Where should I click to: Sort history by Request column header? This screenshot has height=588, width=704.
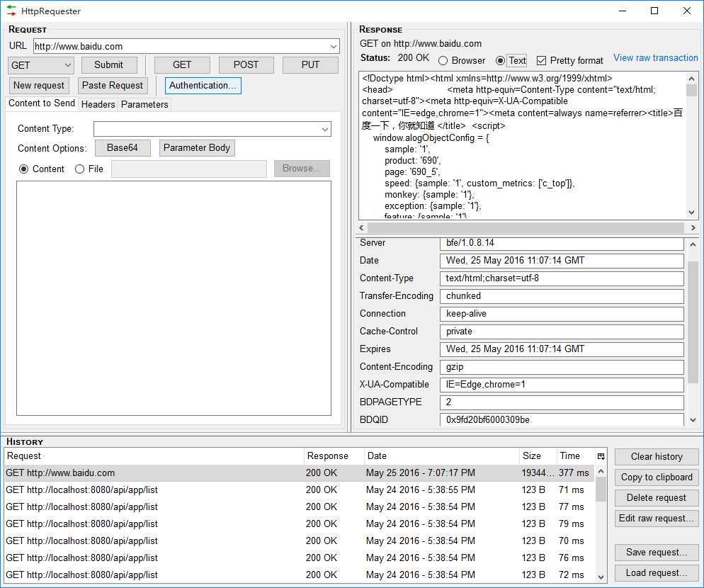154,456
